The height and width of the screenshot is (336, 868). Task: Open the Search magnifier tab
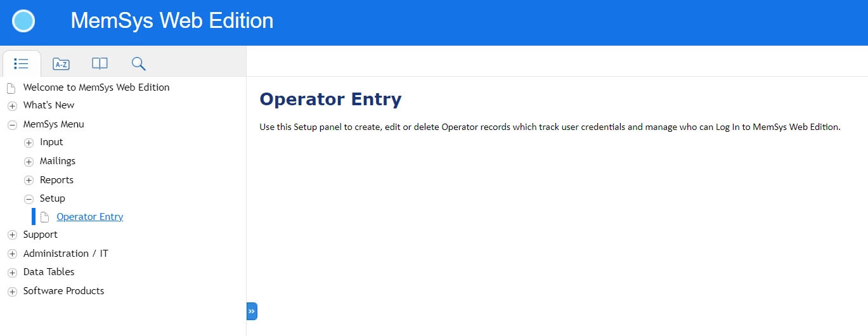pyautogui.click(x=139, y=63)
